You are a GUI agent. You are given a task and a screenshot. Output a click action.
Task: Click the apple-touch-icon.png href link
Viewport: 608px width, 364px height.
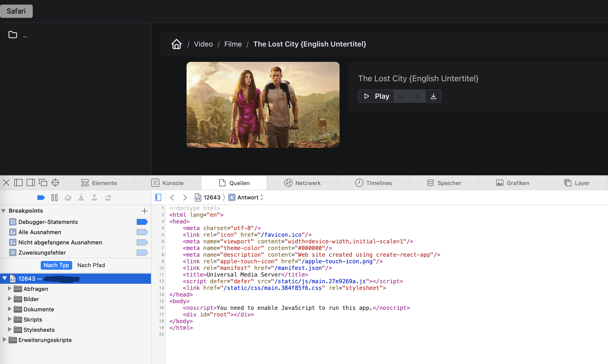click(337, 261)
